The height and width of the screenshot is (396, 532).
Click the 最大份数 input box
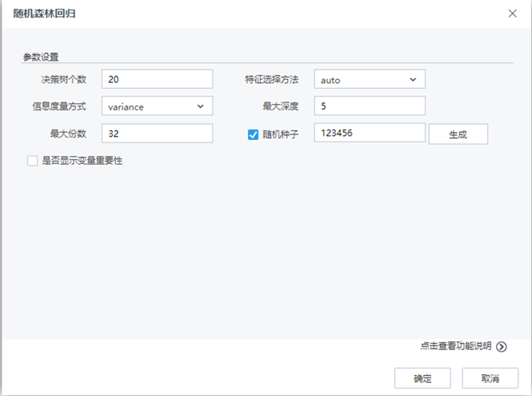click(157, 133)
